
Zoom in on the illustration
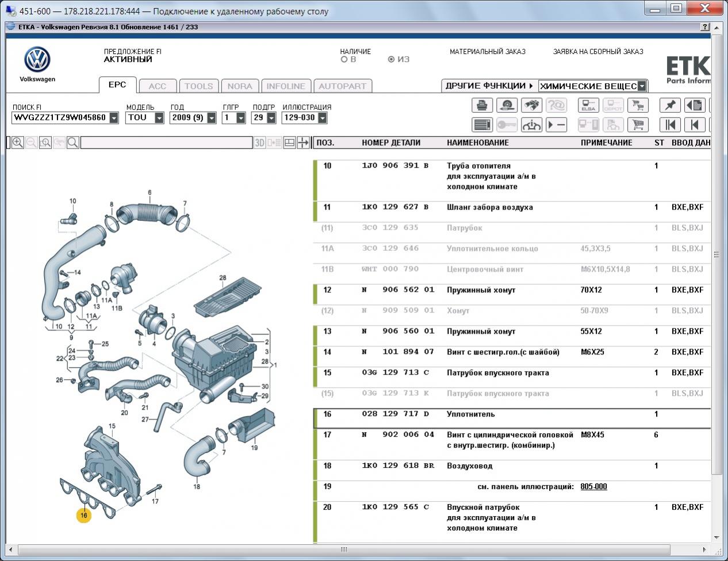[x=18, y=143]
